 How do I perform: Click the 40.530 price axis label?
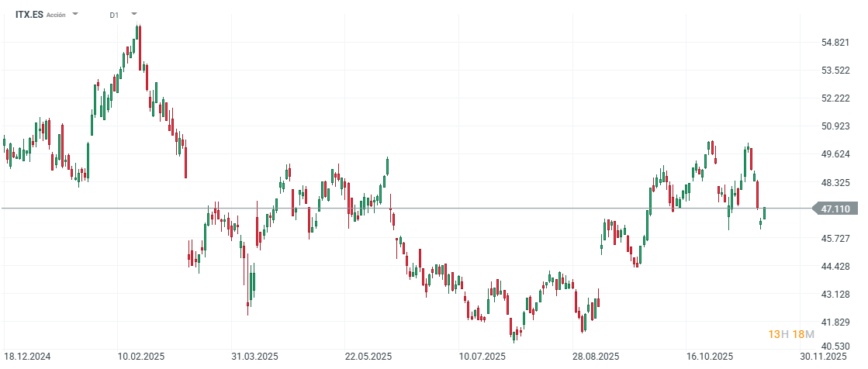click(835, 347)
